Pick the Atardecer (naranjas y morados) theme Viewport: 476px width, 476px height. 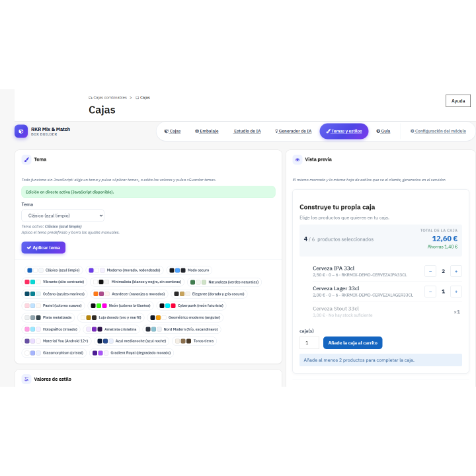point(130,294)
